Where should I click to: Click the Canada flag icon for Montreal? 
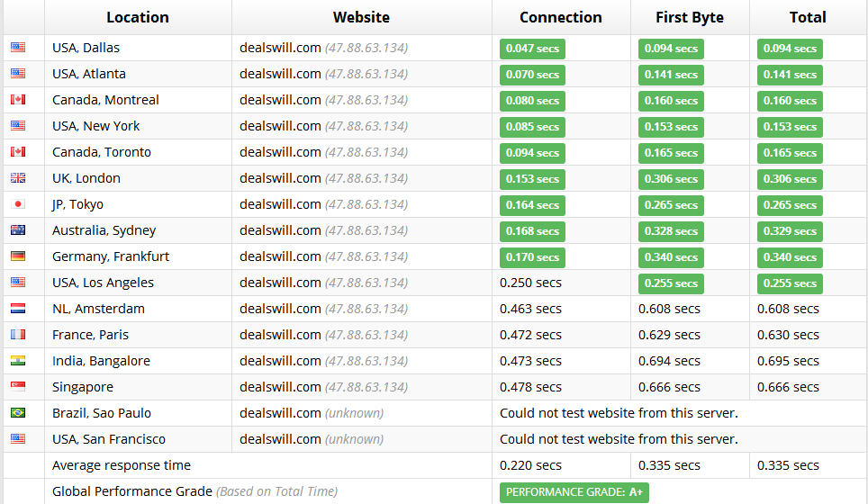pos(18,100)
